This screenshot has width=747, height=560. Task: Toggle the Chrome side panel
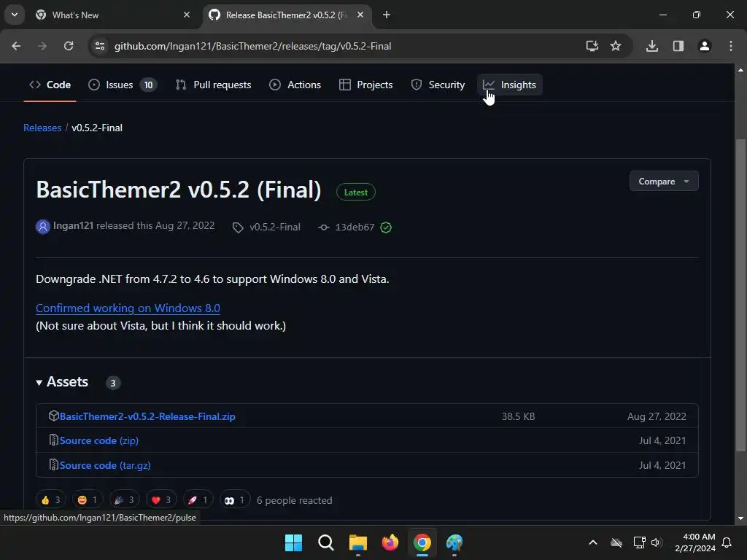[678, 46]
